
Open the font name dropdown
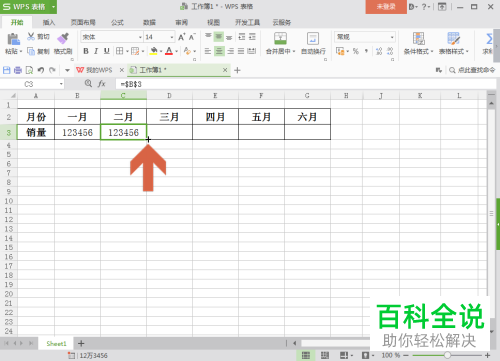click(140, 37)
